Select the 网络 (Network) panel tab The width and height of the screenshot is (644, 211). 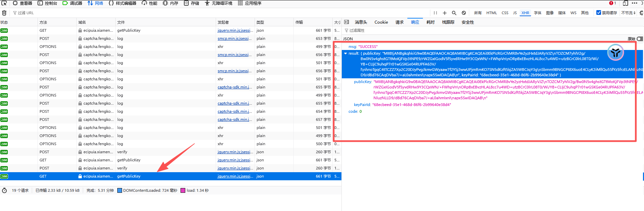96,3
